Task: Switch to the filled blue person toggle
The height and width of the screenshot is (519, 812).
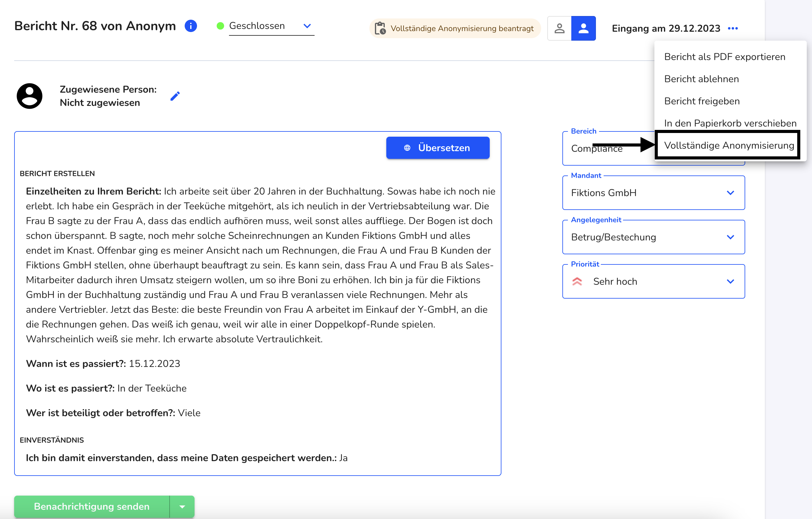Action: click(x=583, y=28)
